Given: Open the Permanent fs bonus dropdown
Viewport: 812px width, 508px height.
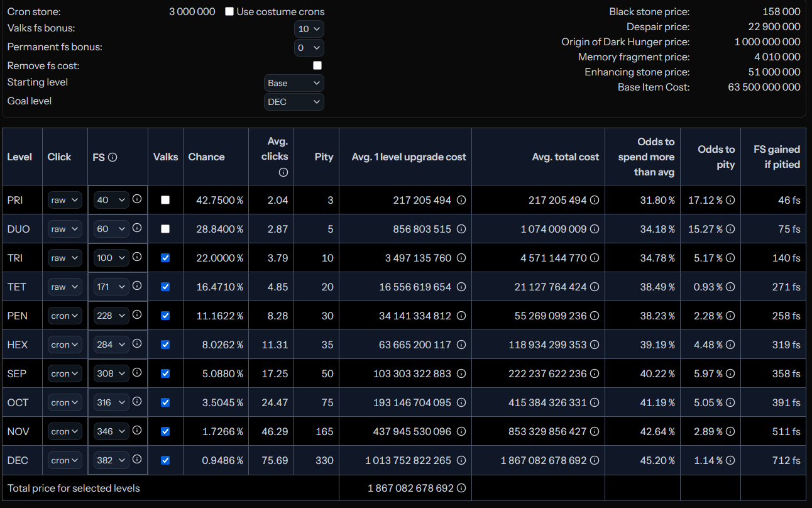Looking at the screenshot, I should (x=309, y=48).
